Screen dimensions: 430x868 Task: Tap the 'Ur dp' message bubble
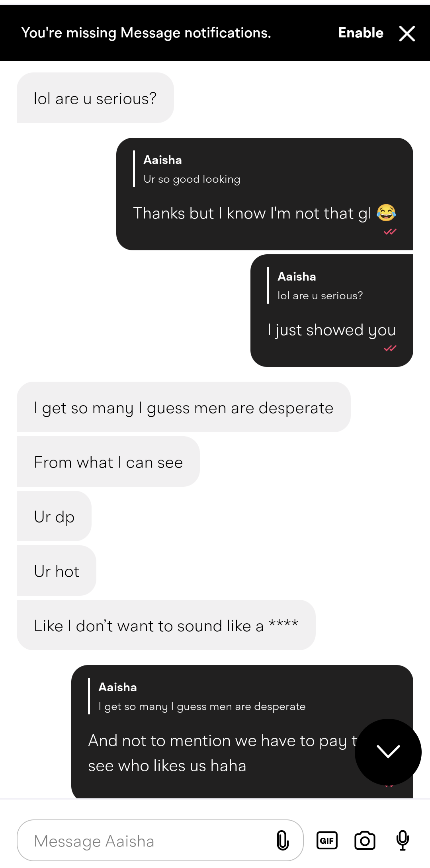coord(54,516)
